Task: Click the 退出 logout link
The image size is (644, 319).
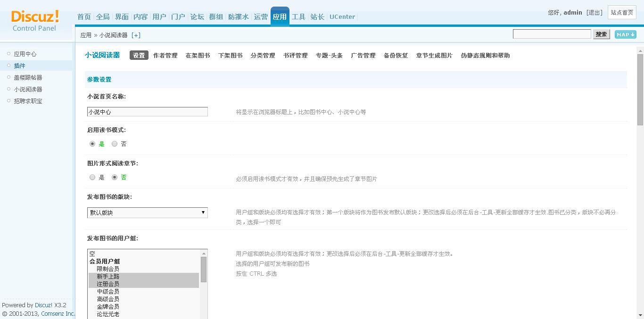Action: [594, 13]
